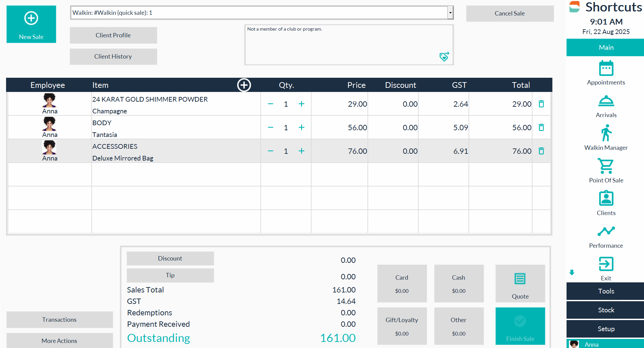The height and width of the screenshot is (348, 644).
Task: Open the Setup section
Action: coord(605,329)
